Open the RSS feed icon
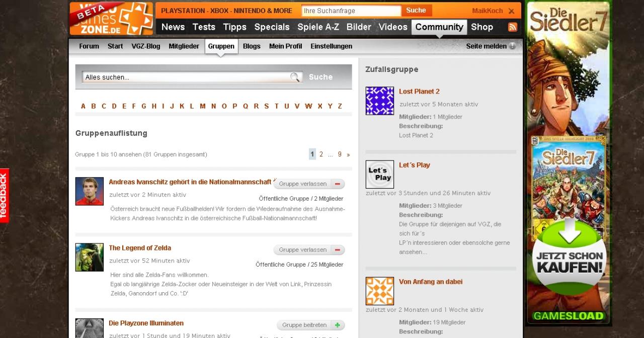This screenshot has height=338, width=644. pyautogui.click(x=513, y=27)
